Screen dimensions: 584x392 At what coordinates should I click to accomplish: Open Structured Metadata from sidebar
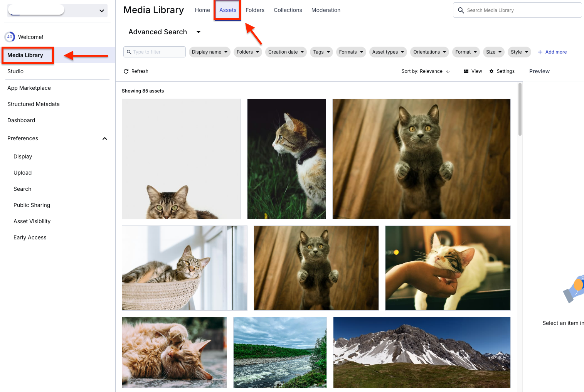(34, 104)
